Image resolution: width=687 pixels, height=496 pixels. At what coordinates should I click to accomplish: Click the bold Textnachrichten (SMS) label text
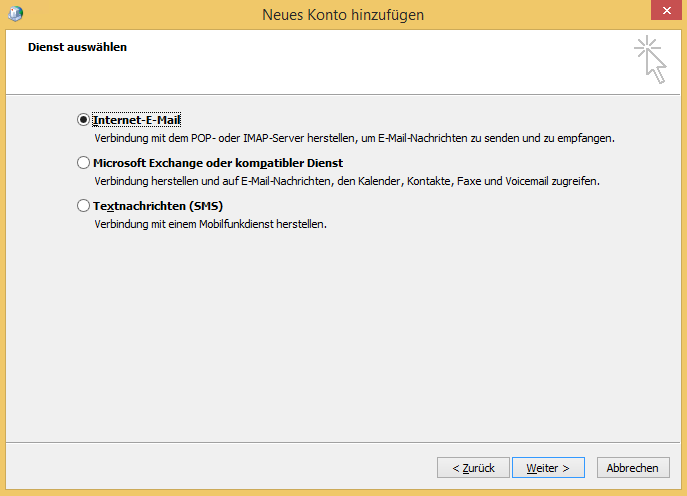point(157,205)
